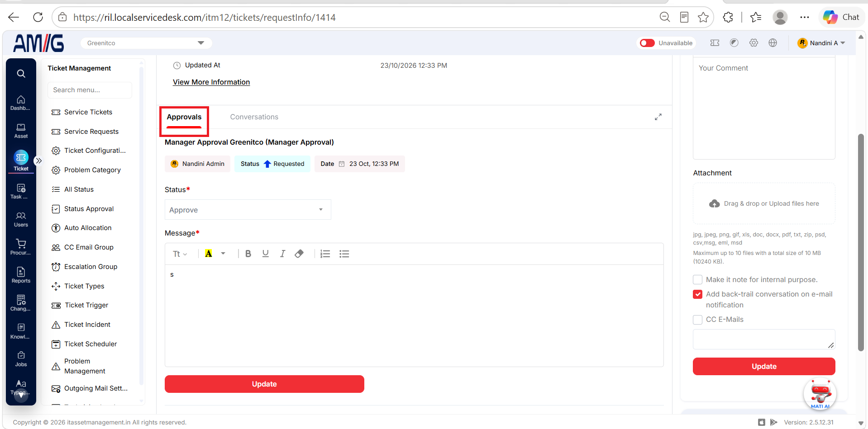Open settings gear in top header
The height and width of the screenshot is (429, 868).
(754, 43)
